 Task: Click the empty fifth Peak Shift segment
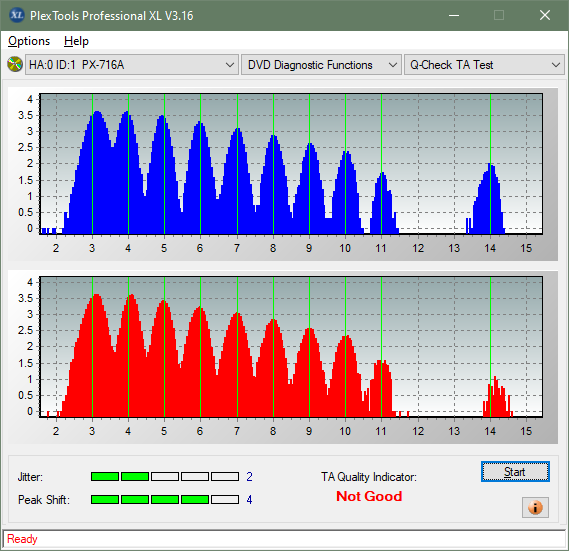225,499
